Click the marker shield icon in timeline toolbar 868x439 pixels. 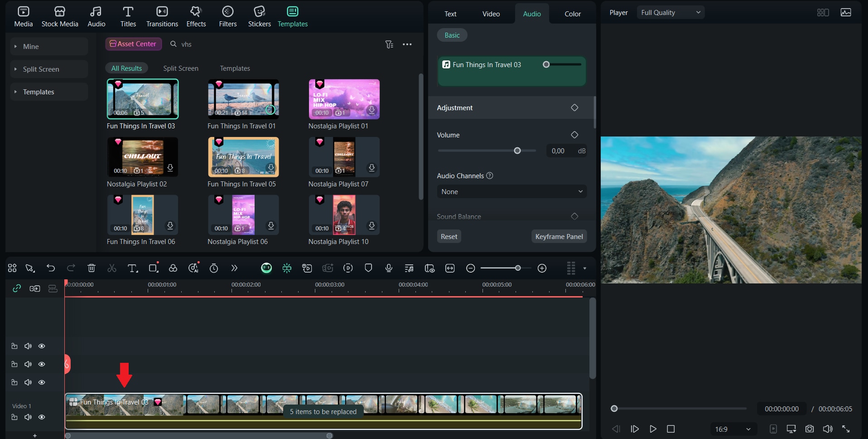click(368, 268)
